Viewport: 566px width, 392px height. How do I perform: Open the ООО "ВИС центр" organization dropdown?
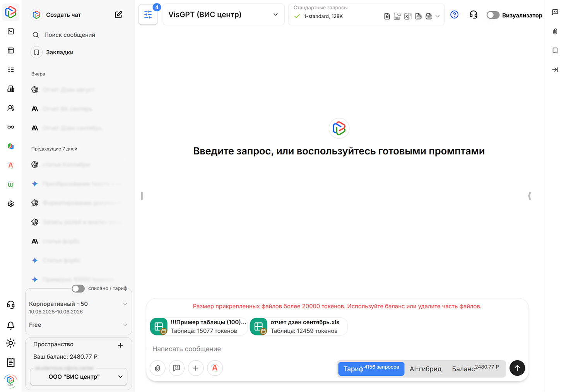(78, 377)
